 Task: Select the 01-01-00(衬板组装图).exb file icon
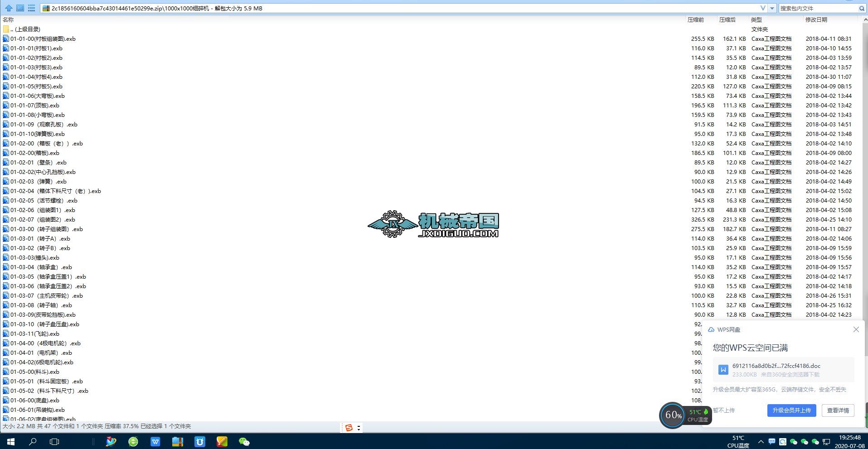point(6,39)
